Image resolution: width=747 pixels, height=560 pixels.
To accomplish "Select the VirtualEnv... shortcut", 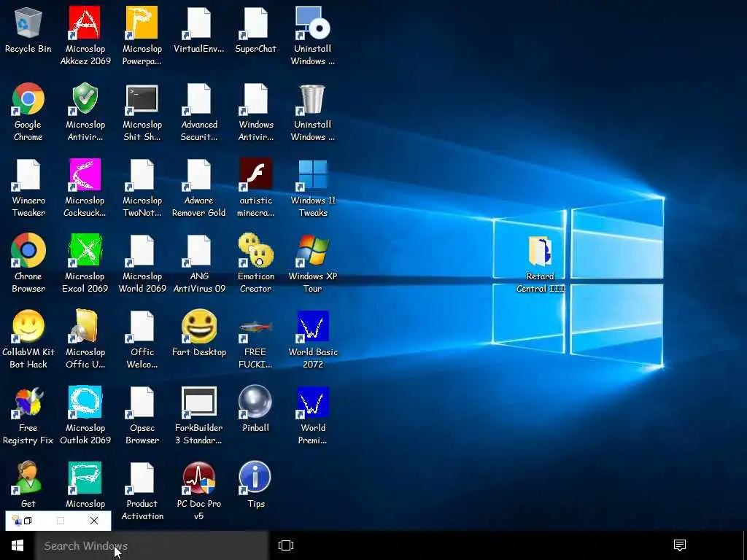I will coord(198,30).
